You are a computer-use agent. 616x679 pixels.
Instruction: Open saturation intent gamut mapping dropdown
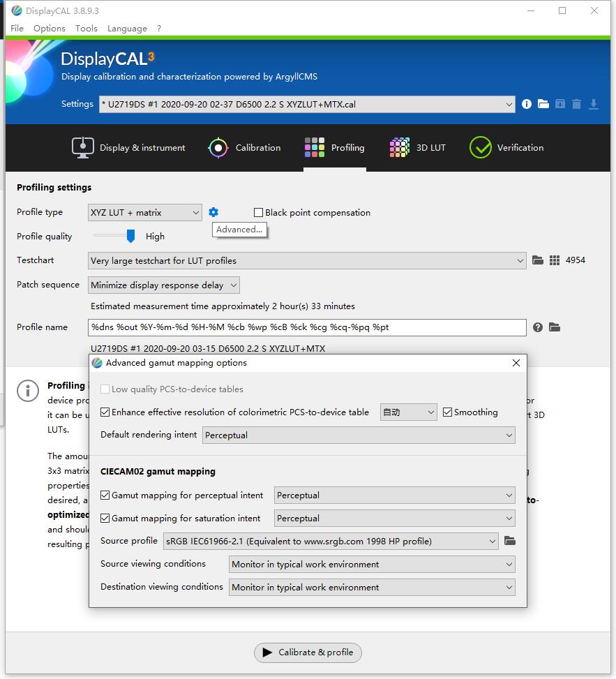394,518
